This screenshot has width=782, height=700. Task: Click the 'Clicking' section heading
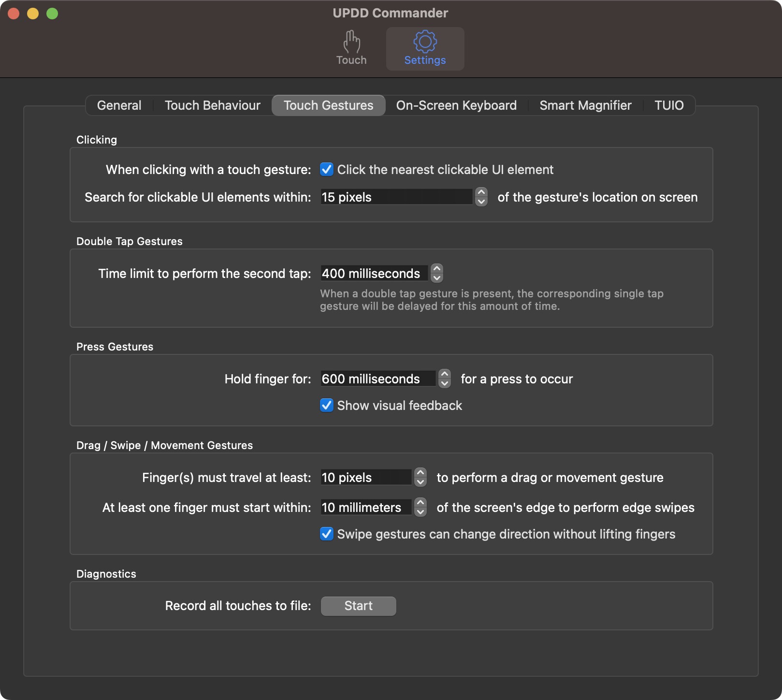point(97,140)
